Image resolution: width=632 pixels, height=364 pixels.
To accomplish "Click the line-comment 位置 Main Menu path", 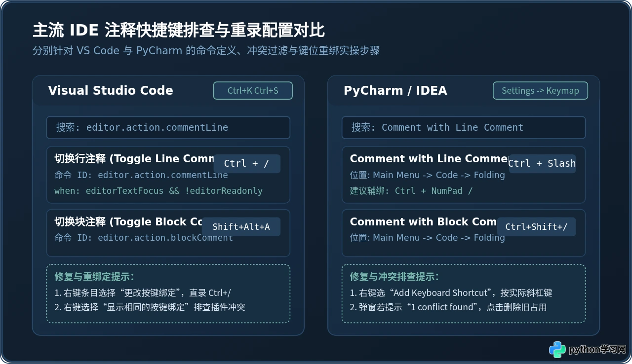I will tap(427, 175).
